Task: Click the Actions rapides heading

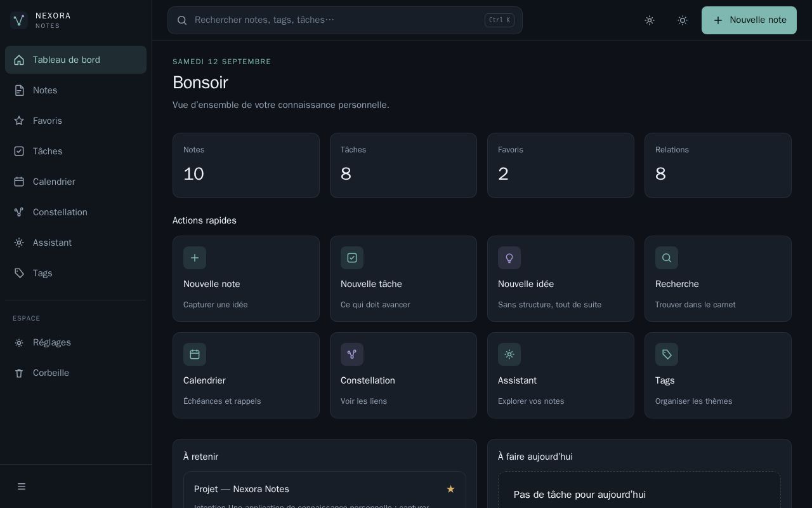Action: coord(204,220)
